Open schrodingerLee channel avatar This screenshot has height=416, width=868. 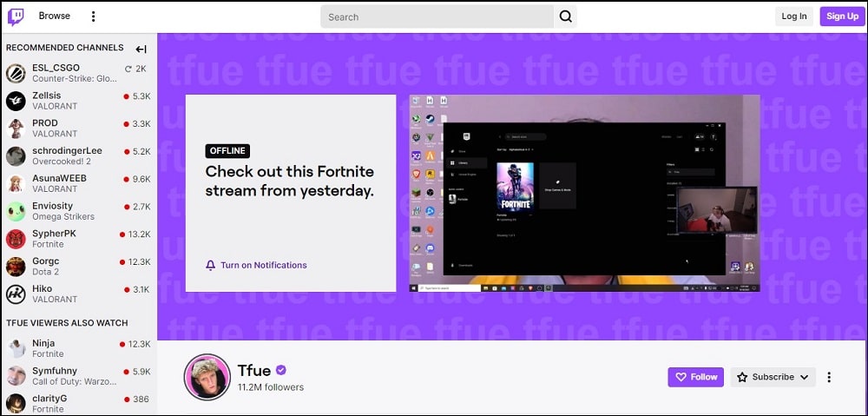pos(16,156)
